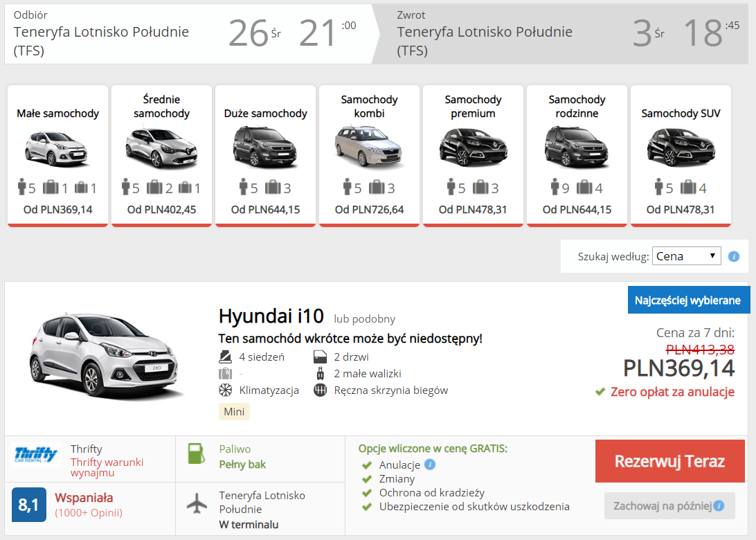Click the manual gearbox icon
The height and width of the screenshot is (540, 756).
tap(320, 390)
